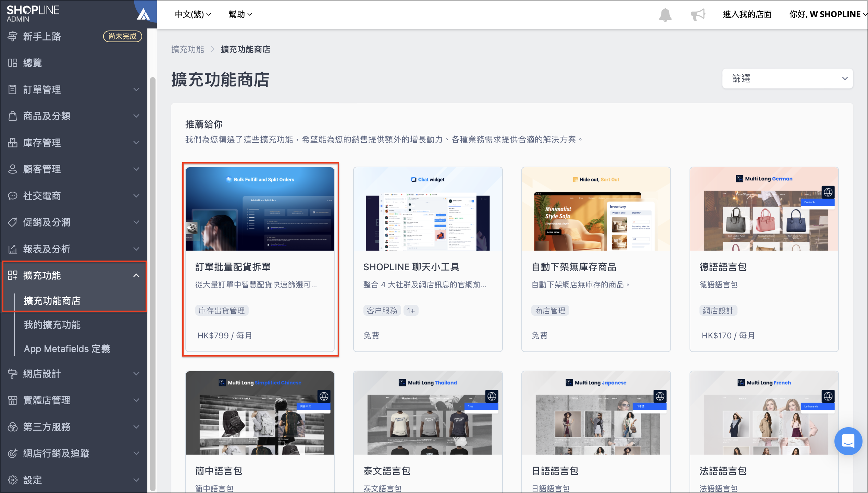Click globe icon on 簡中語言包 thumbnail
Image resolution: width=868 pixels, height=493 pixels.
click(x=324, y=396)
